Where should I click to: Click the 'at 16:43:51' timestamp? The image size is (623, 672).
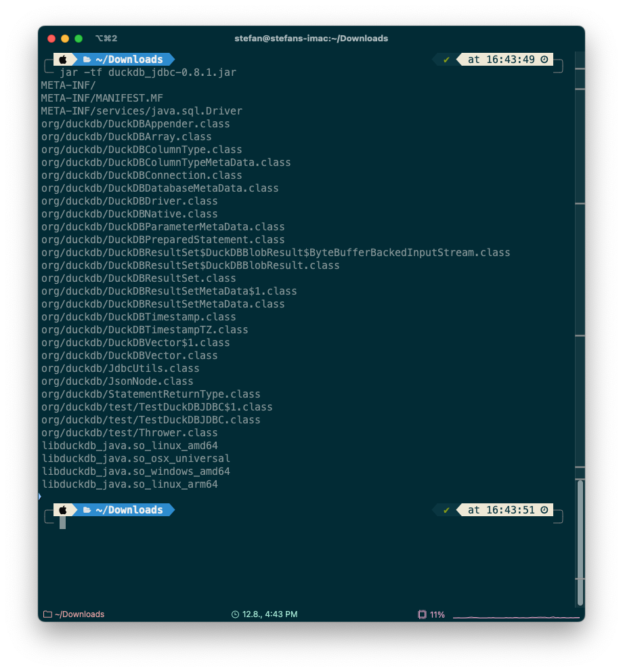point(501,509)
